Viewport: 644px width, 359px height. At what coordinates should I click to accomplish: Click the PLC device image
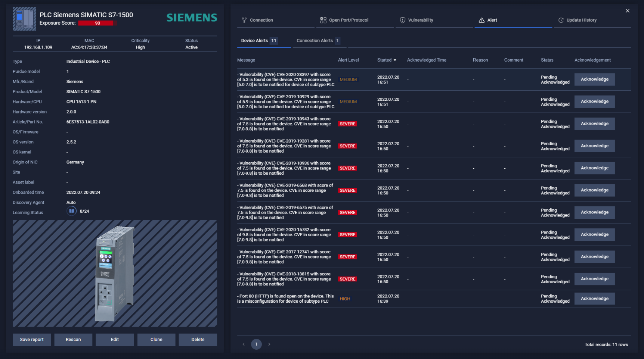point(115,274)
